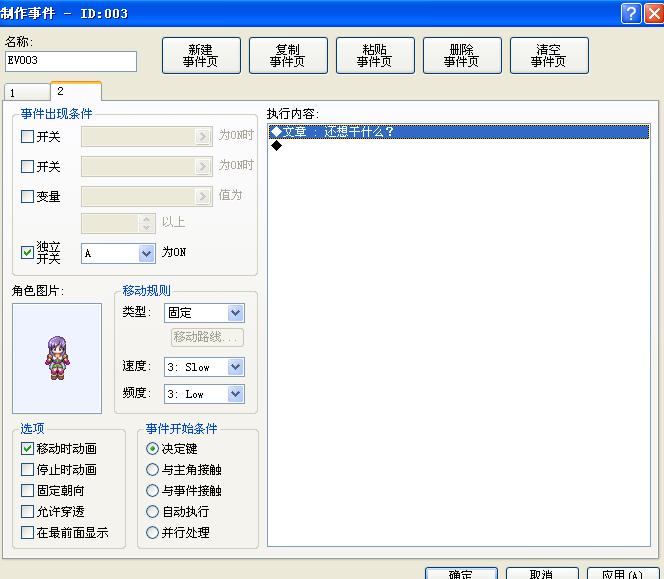Screen dimensions: 664x579
Task: Select 并行处理 trigger radio button
Action: click(152, 532)
